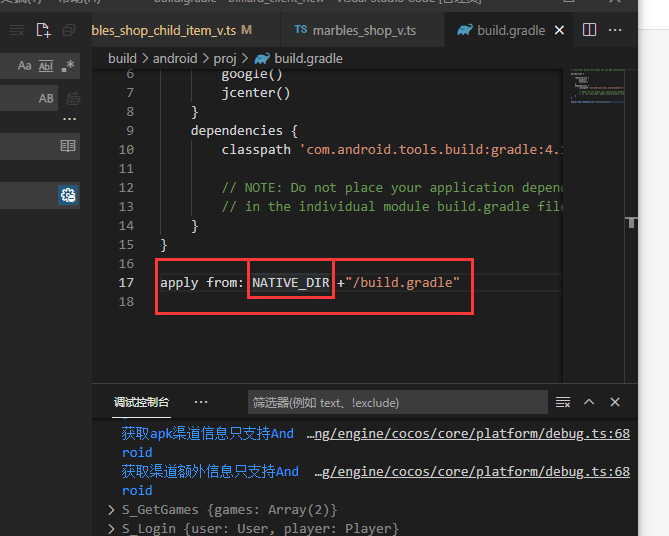Click 'jcenter()' on line 7
Image resolution: width=669 pixels, height=536 pixels.
click(256, 93)
